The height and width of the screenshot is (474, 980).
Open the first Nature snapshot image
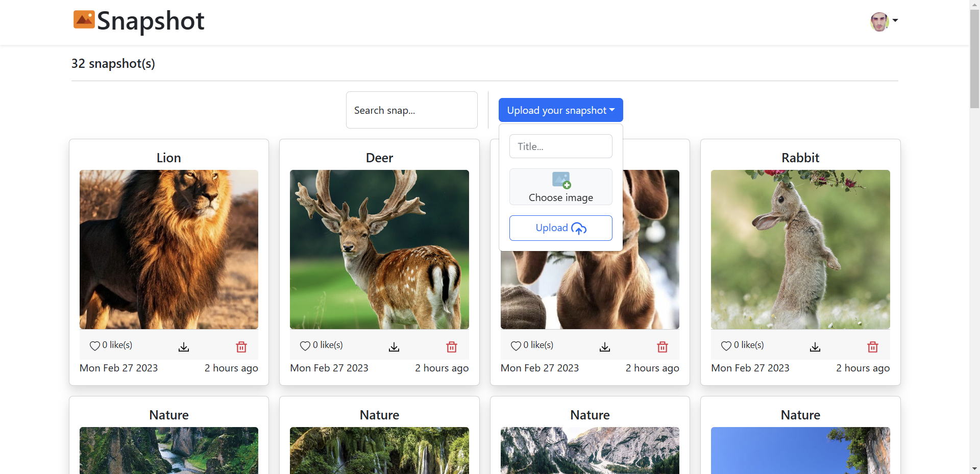tap(168, 451)
